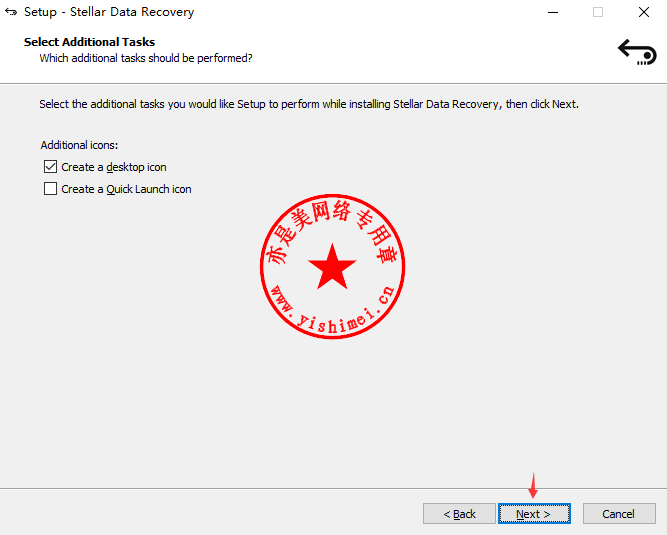Click the Select Additional Tasks heading

pyautogui.click(x=89, y=42)
